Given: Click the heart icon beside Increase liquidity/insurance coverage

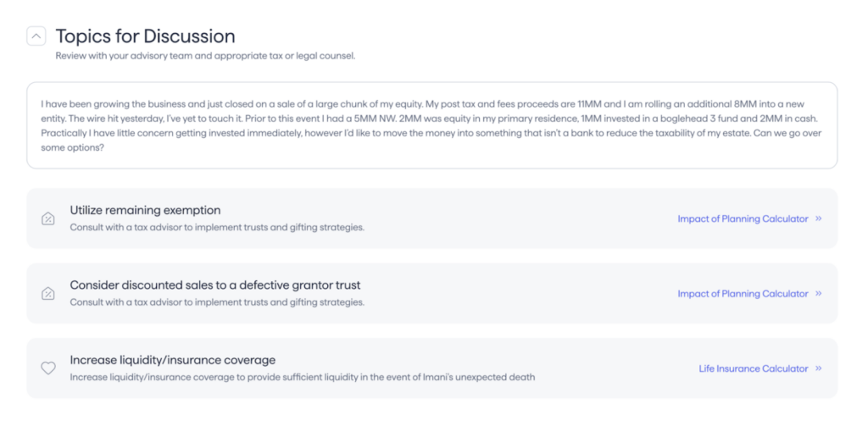Looking at the screenshot, I should pos(48,368).
